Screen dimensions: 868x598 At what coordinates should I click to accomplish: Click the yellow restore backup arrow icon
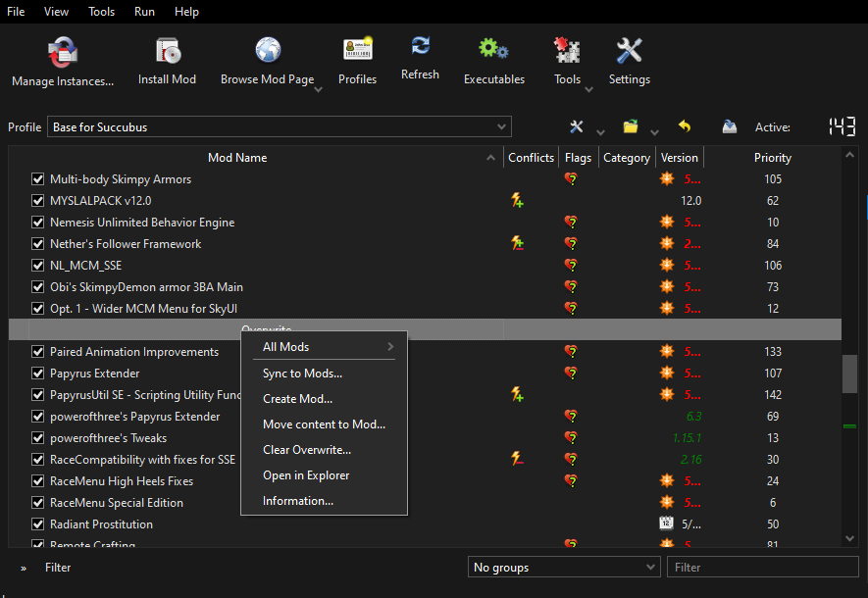coord(685,126)
